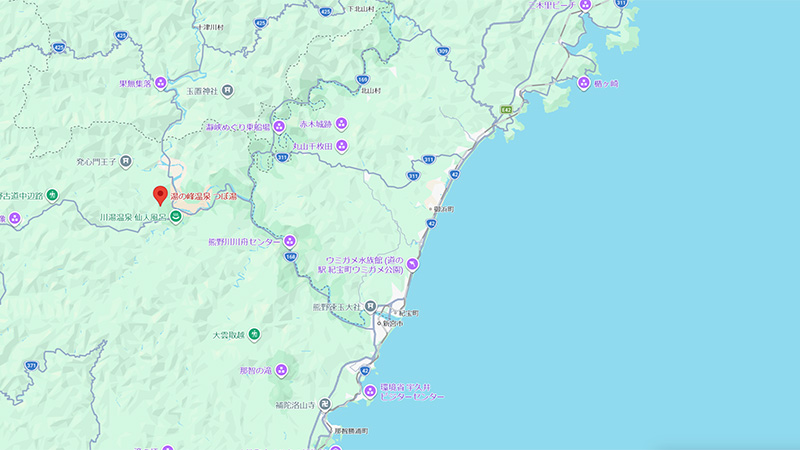800x450 pixels.
Task: Click the 楯ヶ崎 attraction marker
Action: 583,82
